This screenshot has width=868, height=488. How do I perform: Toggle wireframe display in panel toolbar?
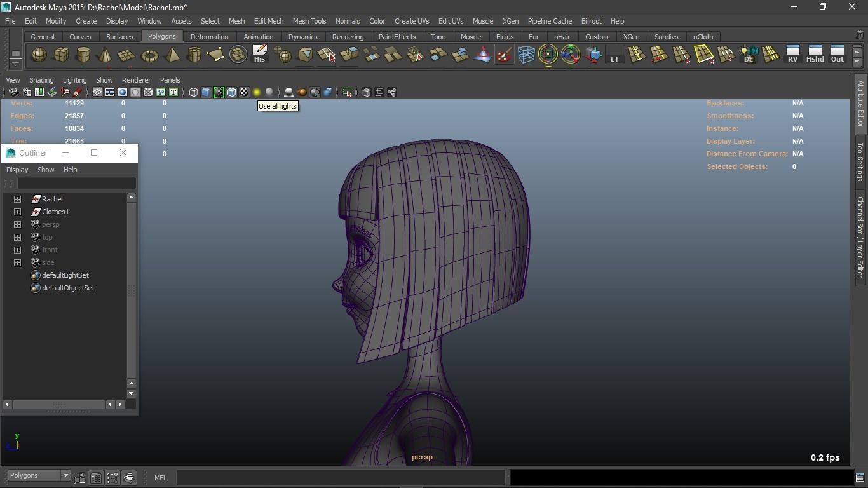pos(193,92)
